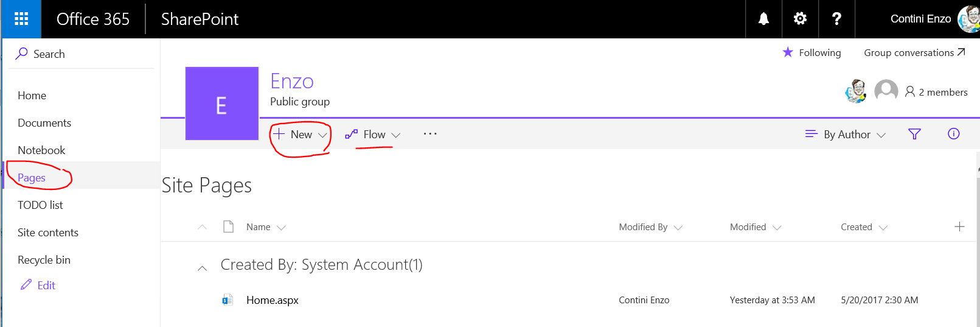The width and height of the screenshot is (980, 327).
Task: Open Documents in the left navigation
Action: coord(44,123)
